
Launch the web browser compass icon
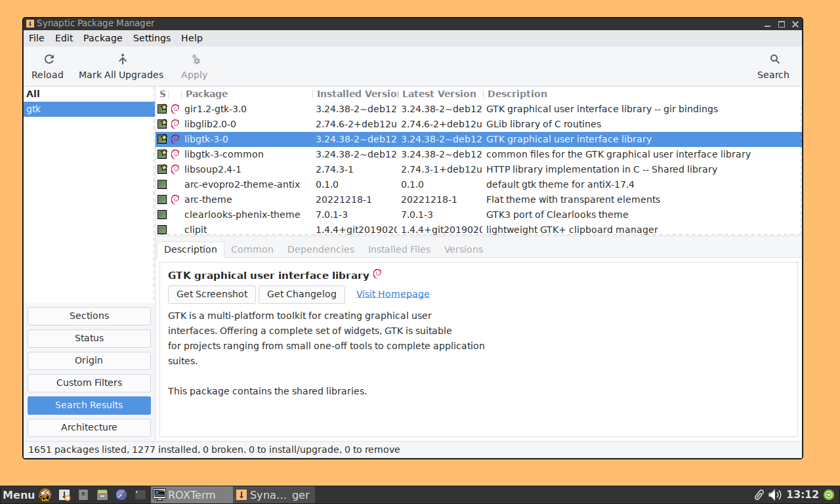[121, 495]
